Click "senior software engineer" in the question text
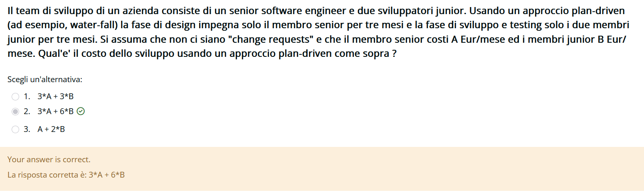644x195 pixels. (286, 11)
